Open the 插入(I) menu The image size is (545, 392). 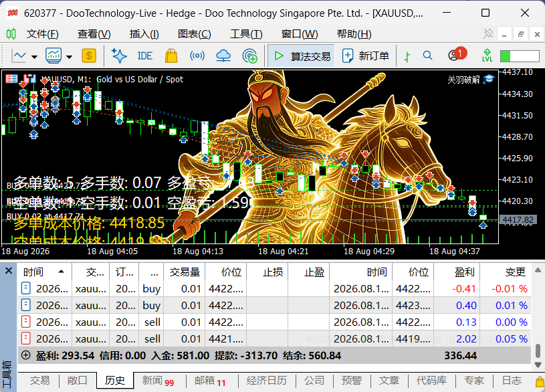coord(144,34)
